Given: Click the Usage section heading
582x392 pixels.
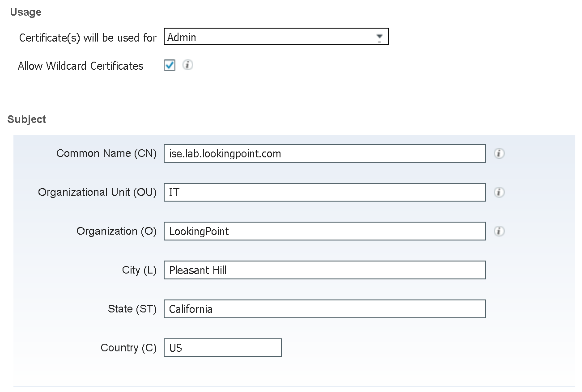Looking at the screenshot, I should (x=25, y=12).
